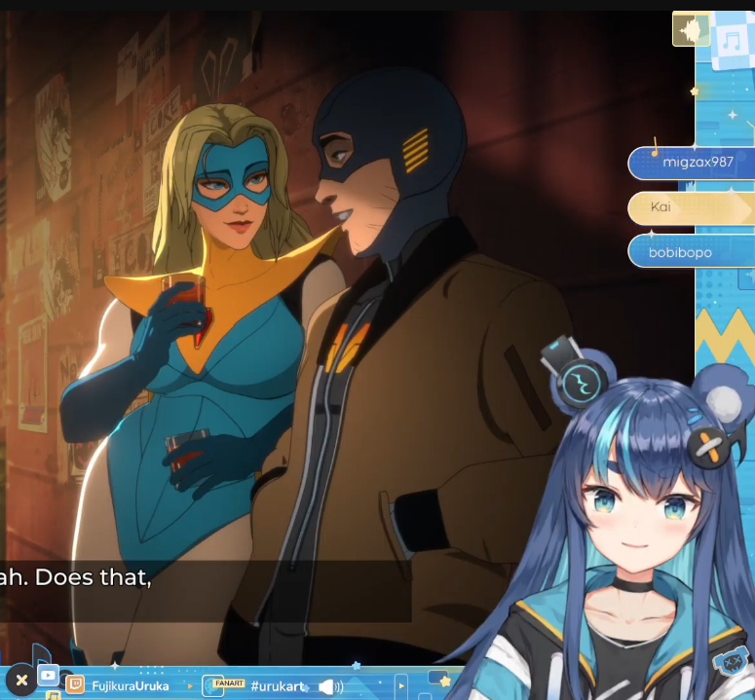
Task: Select the Kai name banner
Action: pos(692,207)
